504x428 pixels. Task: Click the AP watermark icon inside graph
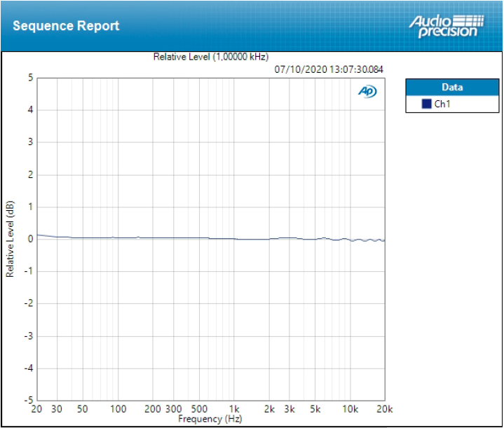tap(367, 92)
